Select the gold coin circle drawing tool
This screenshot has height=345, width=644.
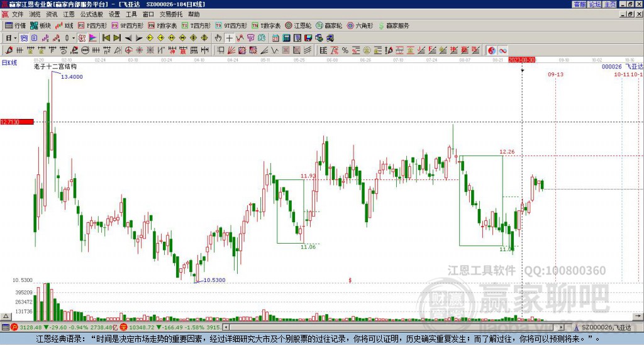[367, 50]
